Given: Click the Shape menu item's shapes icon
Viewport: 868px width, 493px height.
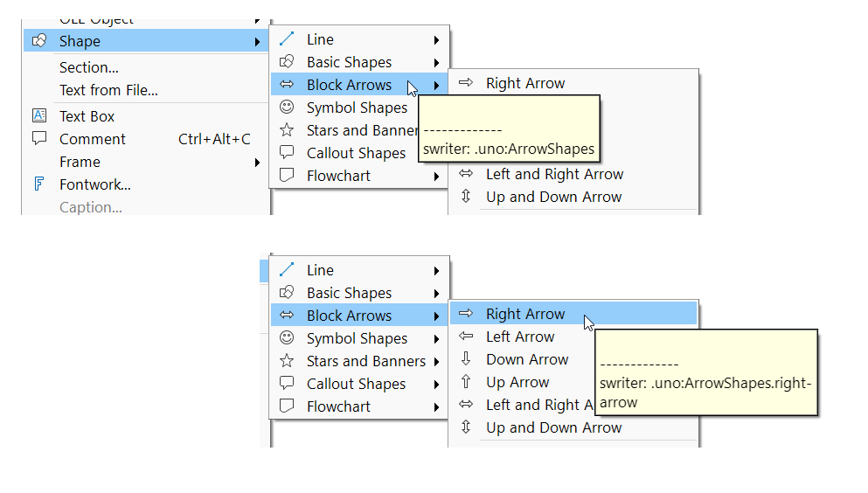Looking at the screenshot, I should 38,41.
